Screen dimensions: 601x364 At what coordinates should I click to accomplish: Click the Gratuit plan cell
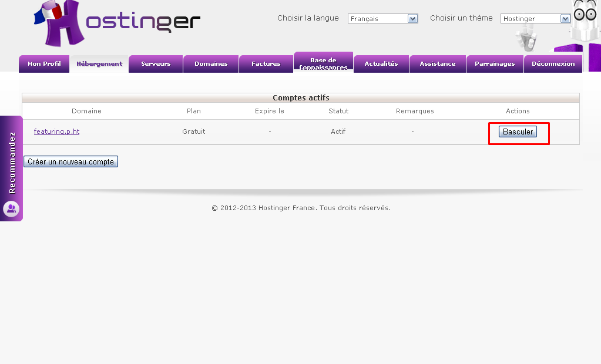[x=193, y=132]
